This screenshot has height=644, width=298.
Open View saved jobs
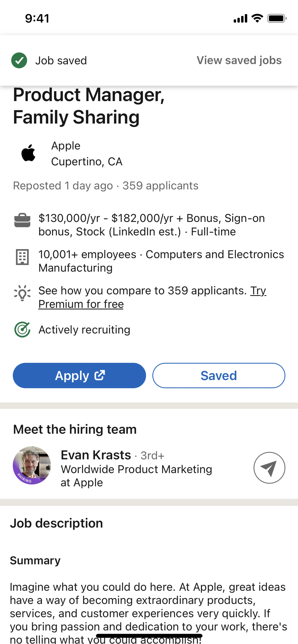pyautogui.click(x=239, y=61)
